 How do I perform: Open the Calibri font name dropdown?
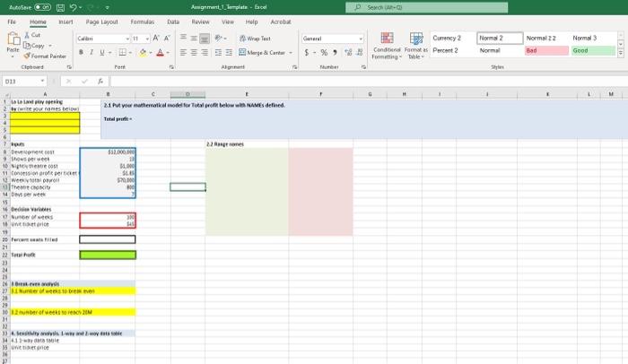click(127, 39)
